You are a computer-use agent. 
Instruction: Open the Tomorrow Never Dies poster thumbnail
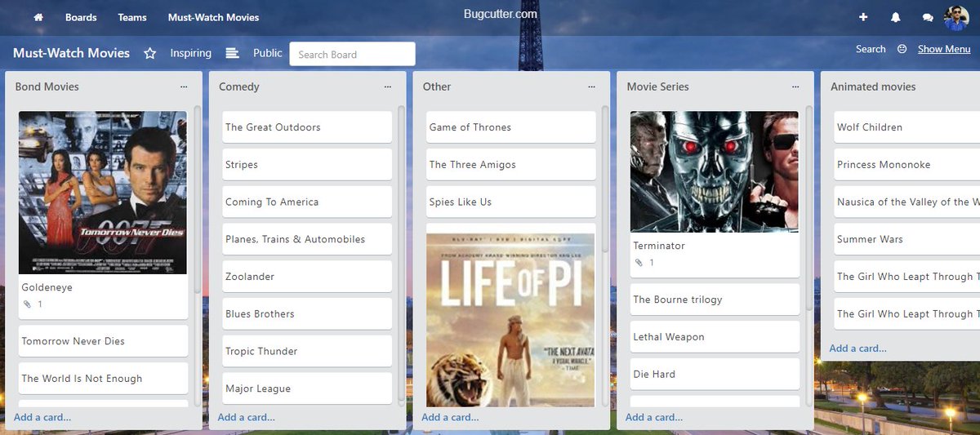pyautogui.click(x=103, y=193)
